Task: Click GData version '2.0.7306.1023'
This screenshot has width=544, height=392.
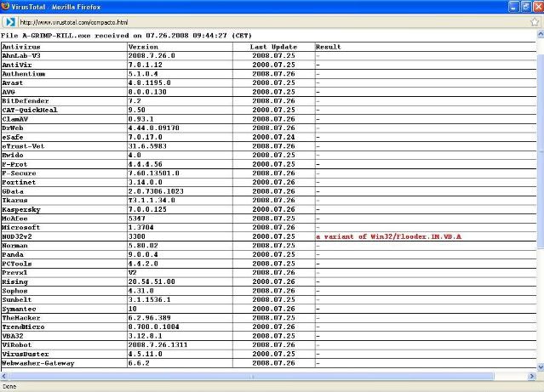Action: (156, 191)
